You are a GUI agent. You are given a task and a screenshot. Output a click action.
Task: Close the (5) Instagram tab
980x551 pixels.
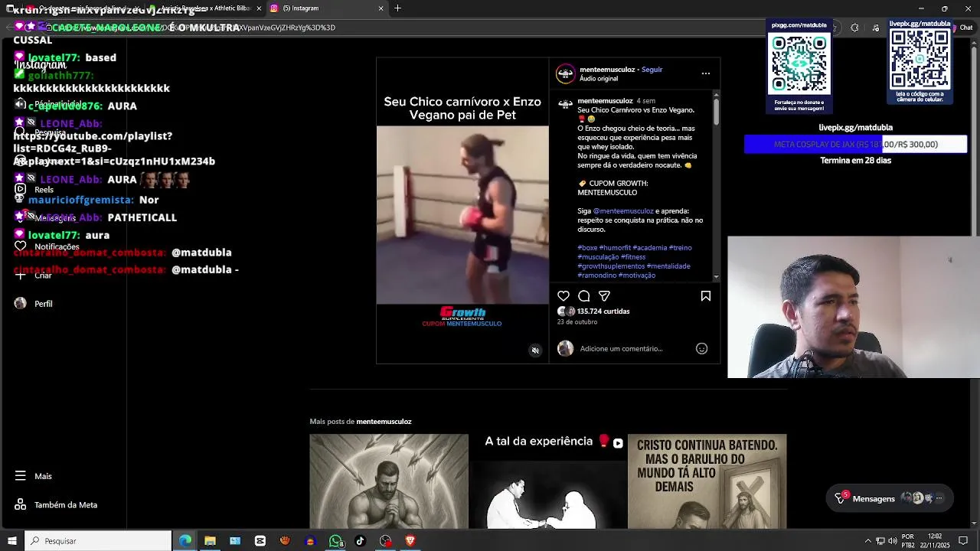381,8
